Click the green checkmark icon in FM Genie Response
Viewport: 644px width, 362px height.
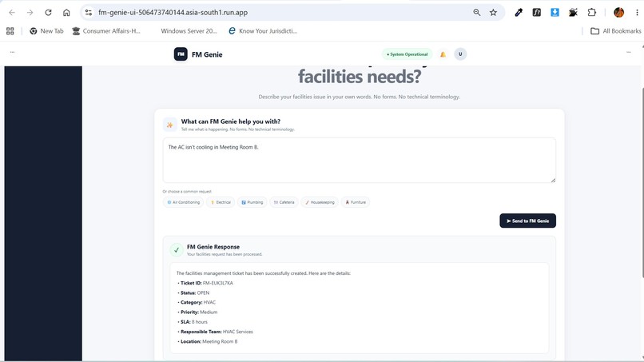tap(177, 250)
